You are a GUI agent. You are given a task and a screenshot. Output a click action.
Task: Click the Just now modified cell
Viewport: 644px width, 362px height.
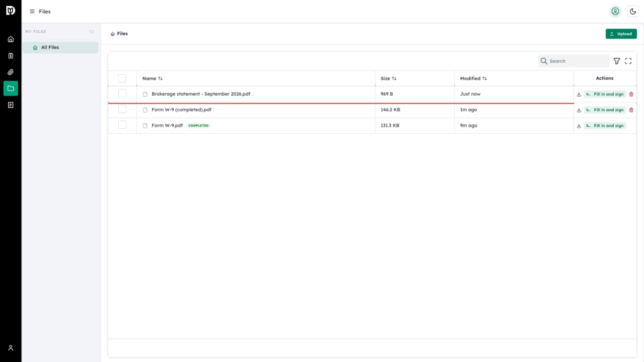(x=470, y=94)
